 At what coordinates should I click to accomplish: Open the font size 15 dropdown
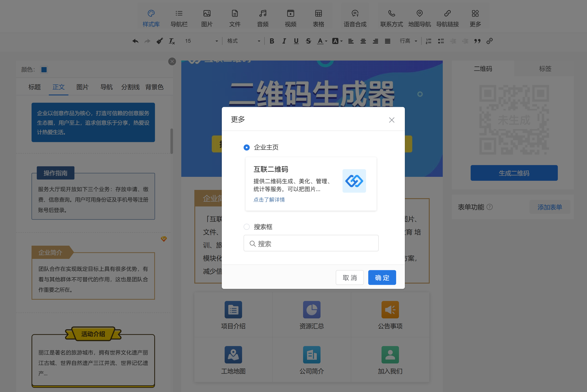click(x=201, y=41)
